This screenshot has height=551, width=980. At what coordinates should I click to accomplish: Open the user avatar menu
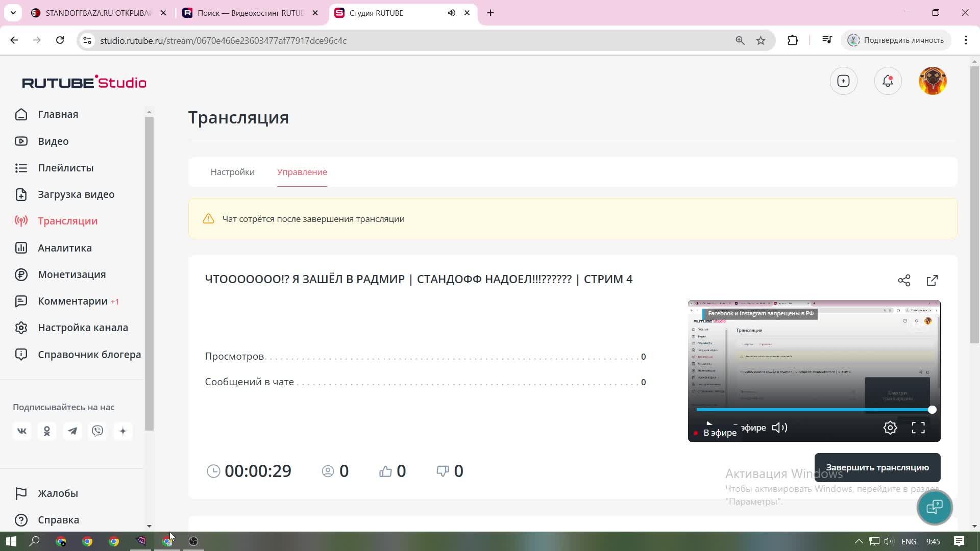(933, 81)
